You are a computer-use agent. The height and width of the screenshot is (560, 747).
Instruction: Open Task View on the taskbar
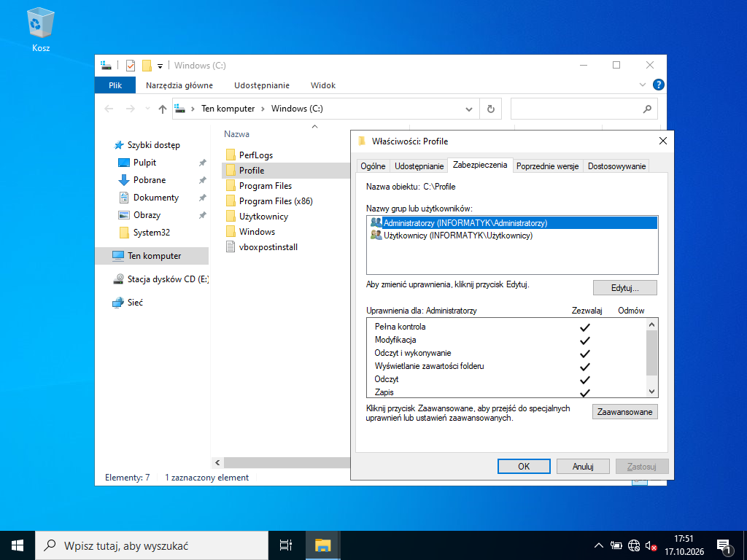286,545
